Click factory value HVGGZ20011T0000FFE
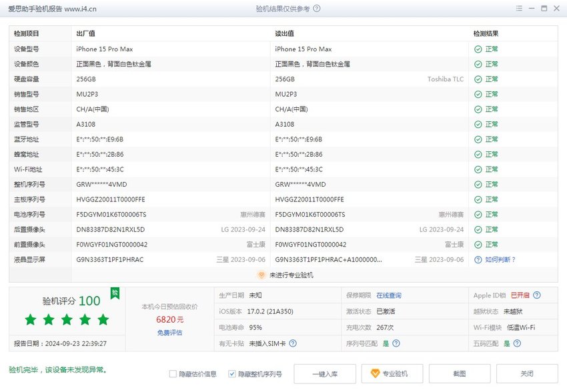567x392 pixels. pos(111,200)
